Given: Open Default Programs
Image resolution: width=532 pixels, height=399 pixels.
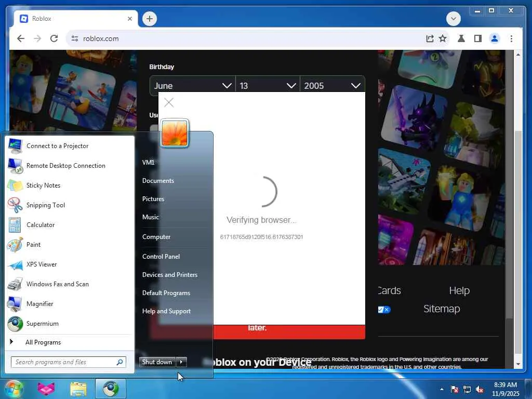Looking at the screenshot, I should (x=166, y=293).
